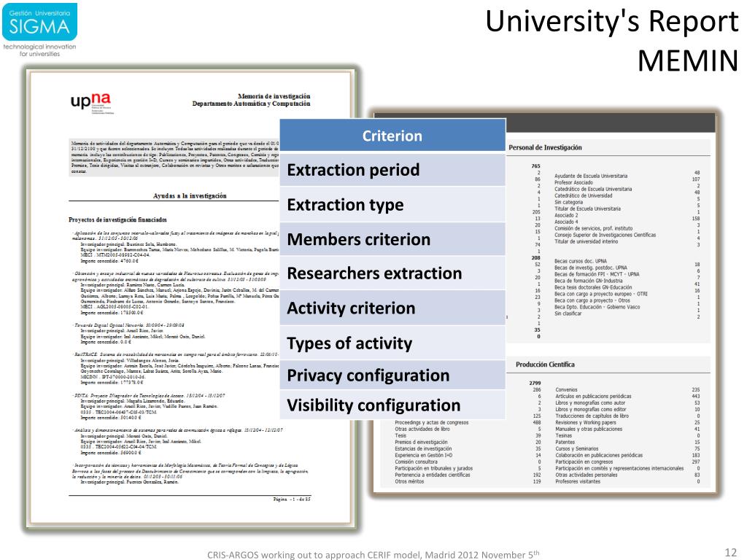The image size is (747, 560).
Task: Click the Página -1- de 85 footer
Action: [x=292, y=499]
